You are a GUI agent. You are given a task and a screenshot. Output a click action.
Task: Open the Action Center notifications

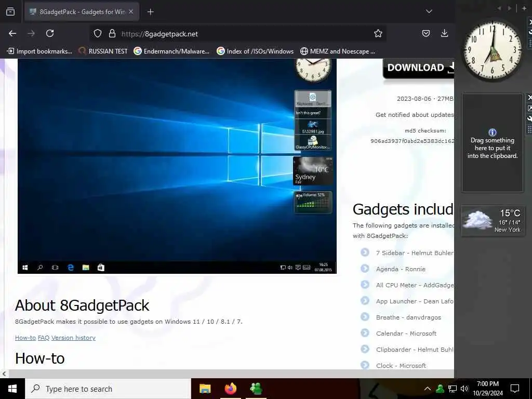(515, 389)
